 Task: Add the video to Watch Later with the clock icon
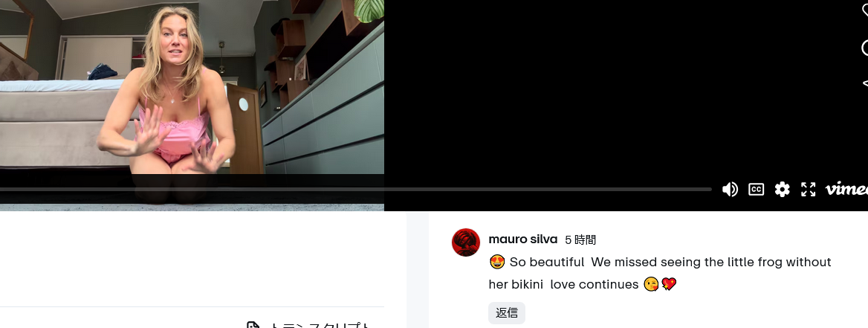click(x=865, y=48)
